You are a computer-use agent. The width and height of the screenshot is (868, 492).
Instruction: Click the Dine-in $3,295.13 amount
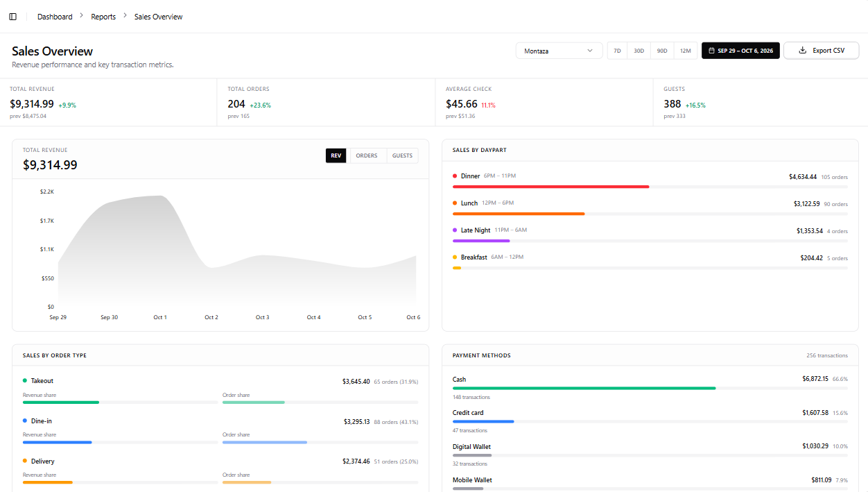coord(357,422)
